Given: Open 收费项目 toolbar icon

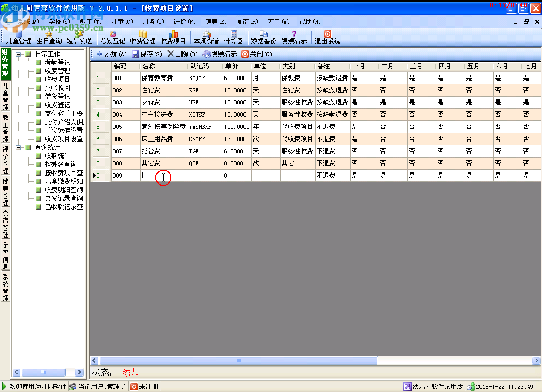Looking at the screenshot, I should [x=173, y=37].
